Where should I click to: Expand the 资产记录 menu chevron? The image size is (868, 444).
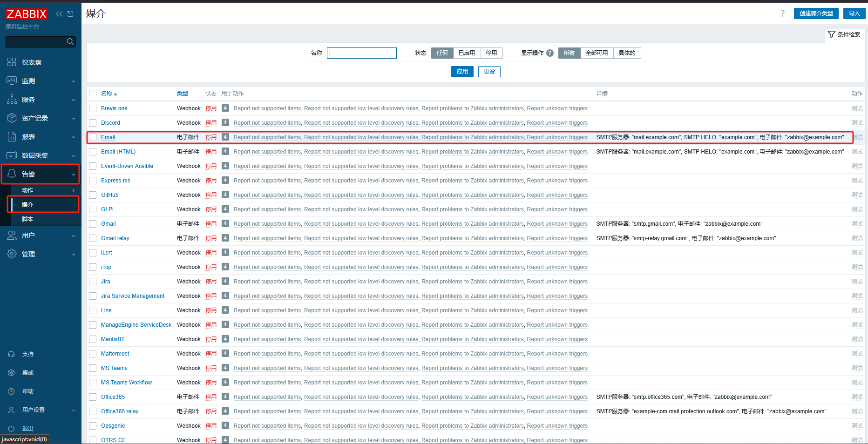pyautogui.click(x=74, y=119)
